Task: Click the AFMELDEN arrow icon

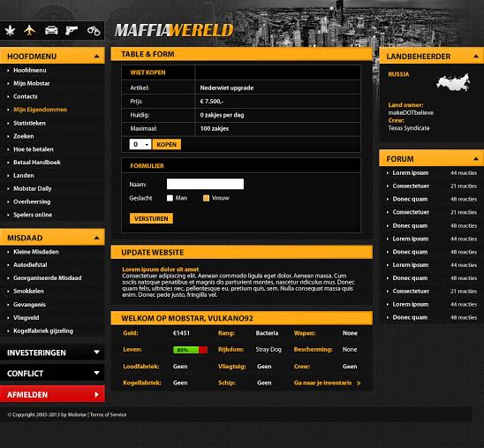Action: click(96, 394)
